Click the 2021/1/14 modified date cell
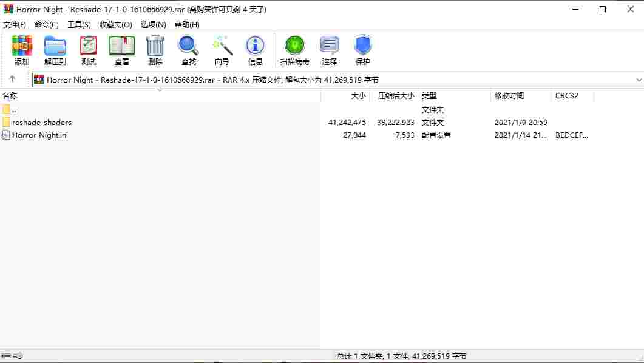 pyautogui.click(x=520, y=135)
